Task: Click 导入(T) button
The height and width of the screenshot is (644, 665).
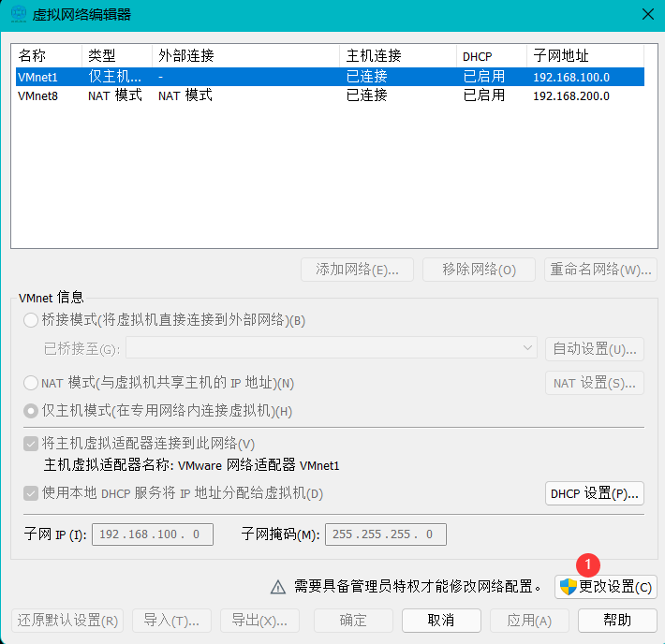Action: pyautogui.click(x=171, y=621)
